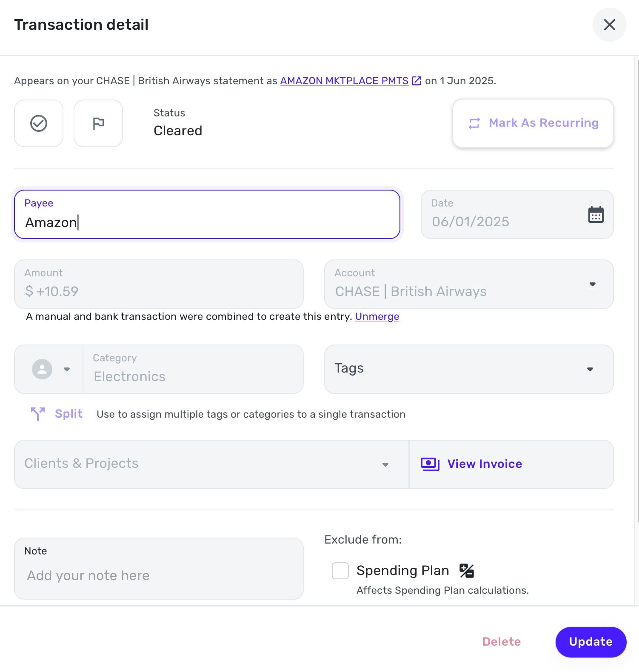Click into the Note text field
639x672 pixels.
click(159, 569)
